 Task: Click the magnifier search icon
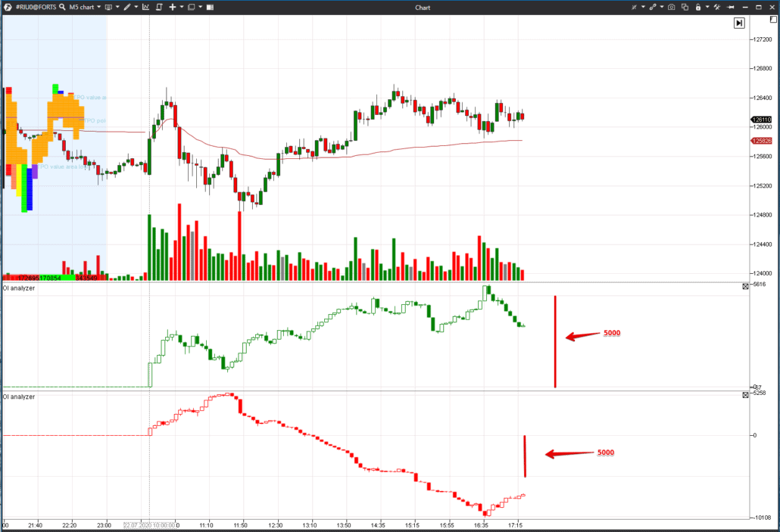tap(61, 8)
